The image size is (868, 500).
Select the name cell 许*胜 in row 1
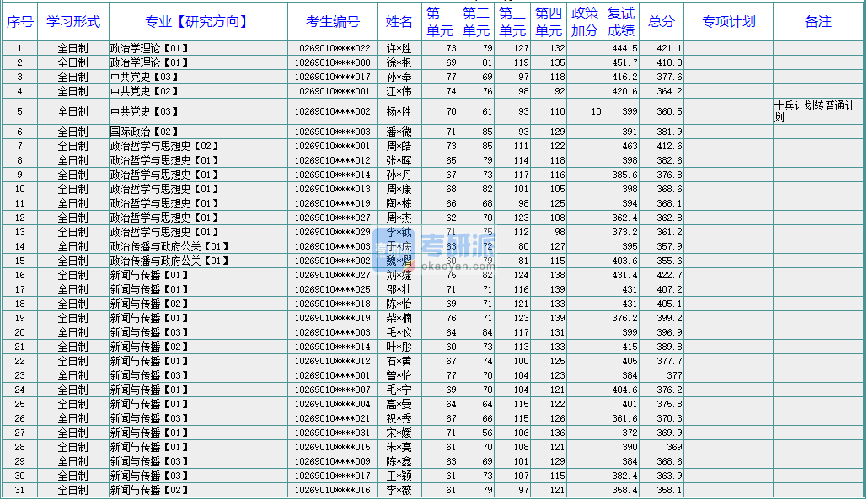pyautogui.click(x=399, y=48)
